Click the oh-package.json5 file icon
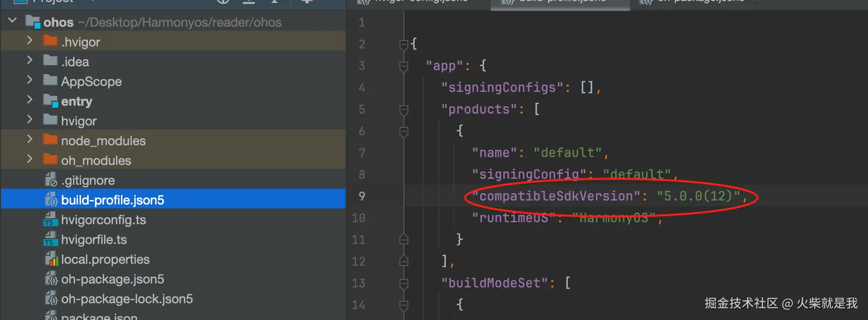The image size is (868, 320). [x=51, y=279]
